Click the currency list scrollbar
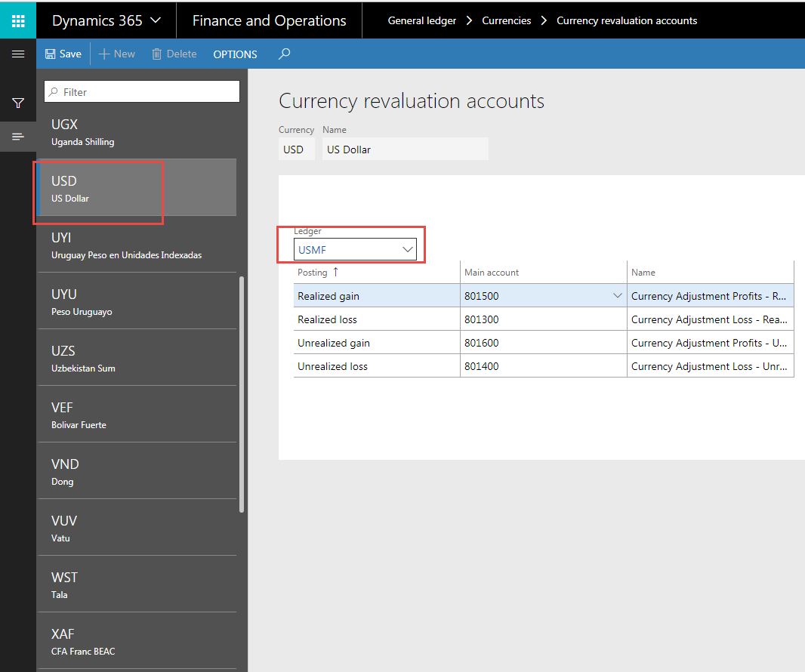805x672 pixels. pyautogui.click(x=242, y=393)
